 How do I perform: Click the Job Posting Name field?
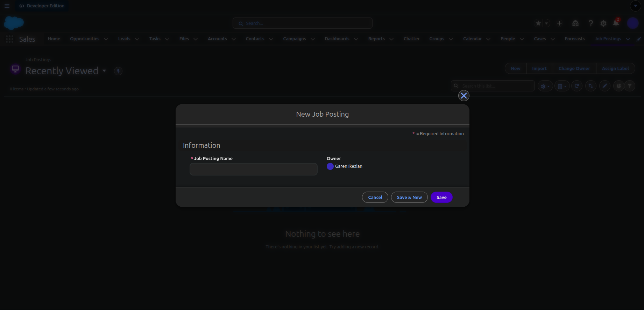point(253,169)
